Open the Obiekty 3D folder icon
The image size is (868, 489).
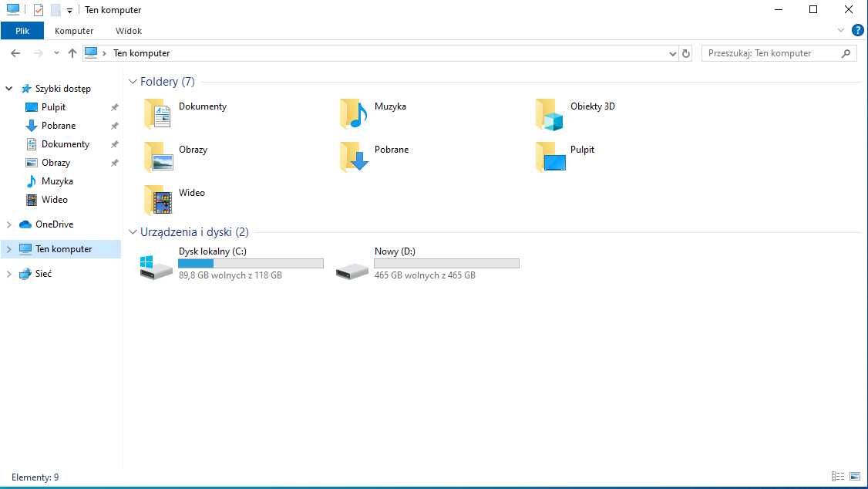[x=549, y=114]
